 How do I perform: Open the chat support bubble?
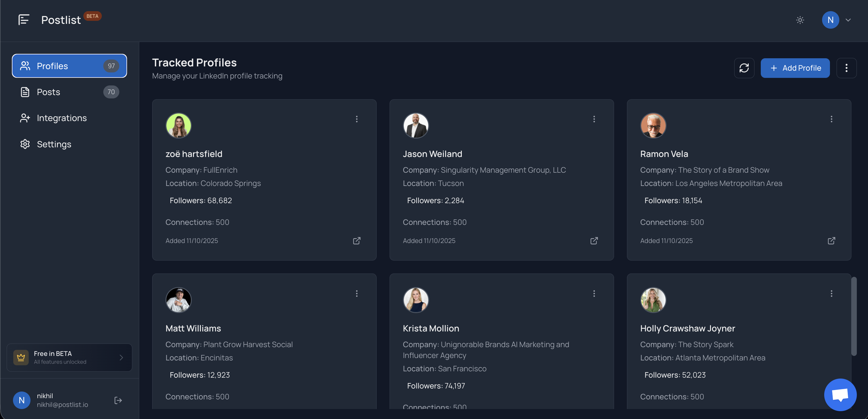pos(840,395)
